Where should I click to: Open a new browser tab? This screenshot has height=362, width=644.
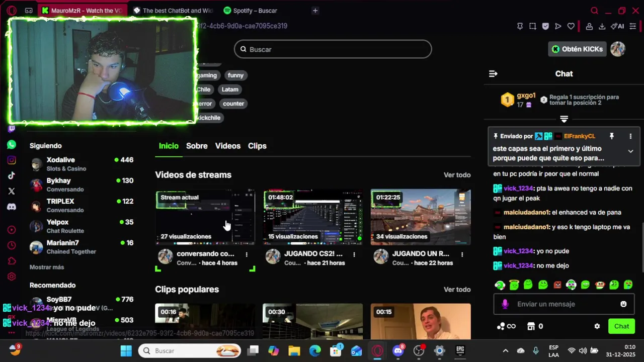click(315, 11)
